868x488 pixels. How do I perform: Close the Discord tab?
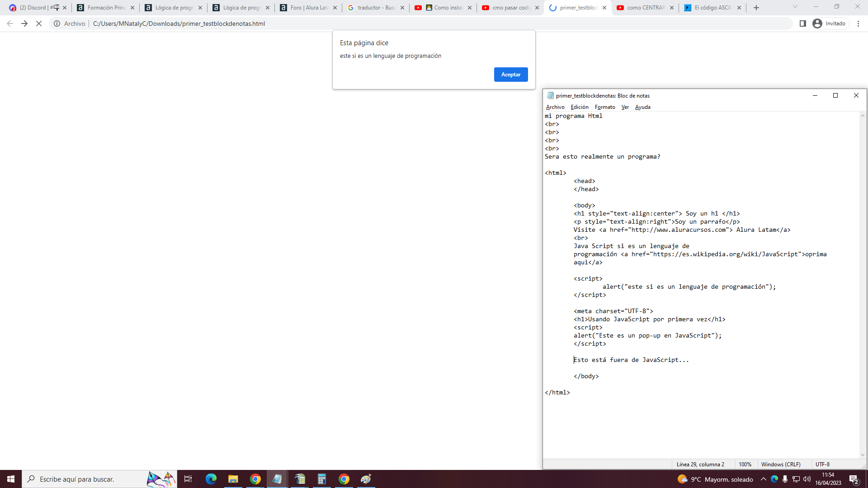point(65,8)
